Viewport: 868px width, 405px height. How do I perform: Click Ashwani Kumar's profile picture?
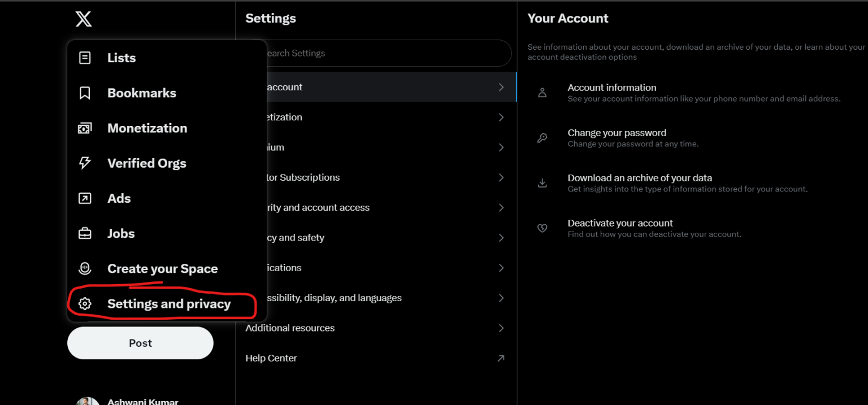coord(88,401)
